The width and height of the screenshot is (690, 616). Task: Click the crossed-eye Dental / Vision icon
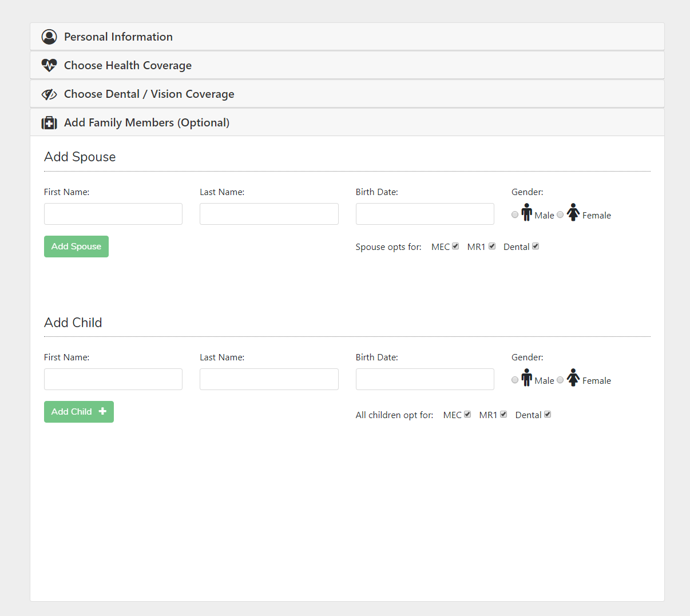pos(49,94)
